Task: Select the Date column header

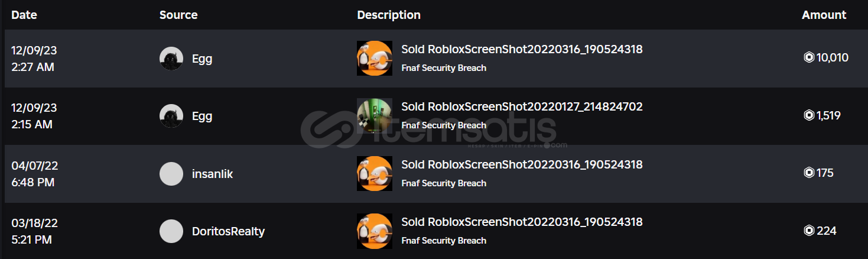Action: [x=24, y=15]
